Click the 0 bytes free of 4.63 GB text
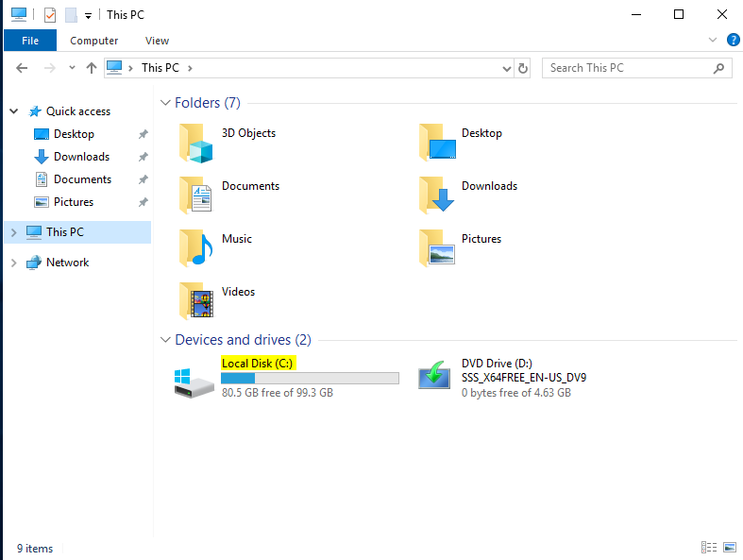Image resolution: width=743 pixels, height=560 pixels. pyautogui.click(x=516, y=393)
